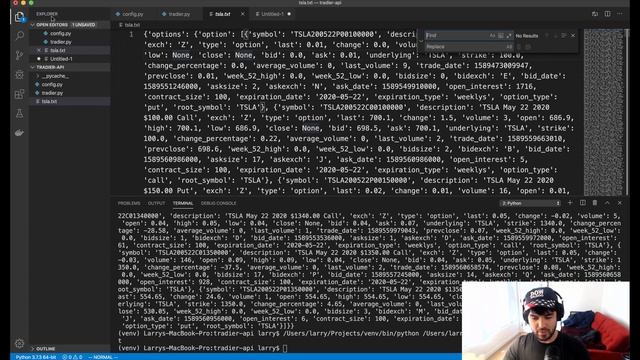Screen dimensions: 640x360
Task: Open the Extensions view
Action: pos(19,94)
